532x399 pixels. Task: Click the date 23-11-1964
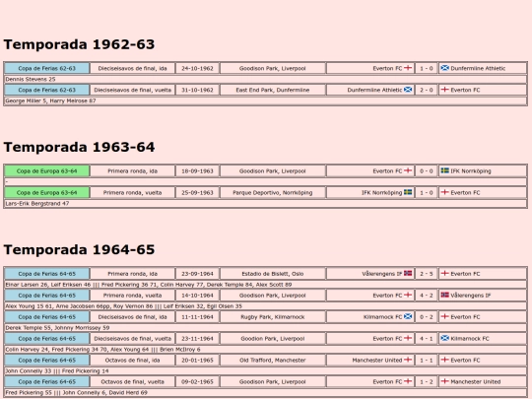pos(197,339)
